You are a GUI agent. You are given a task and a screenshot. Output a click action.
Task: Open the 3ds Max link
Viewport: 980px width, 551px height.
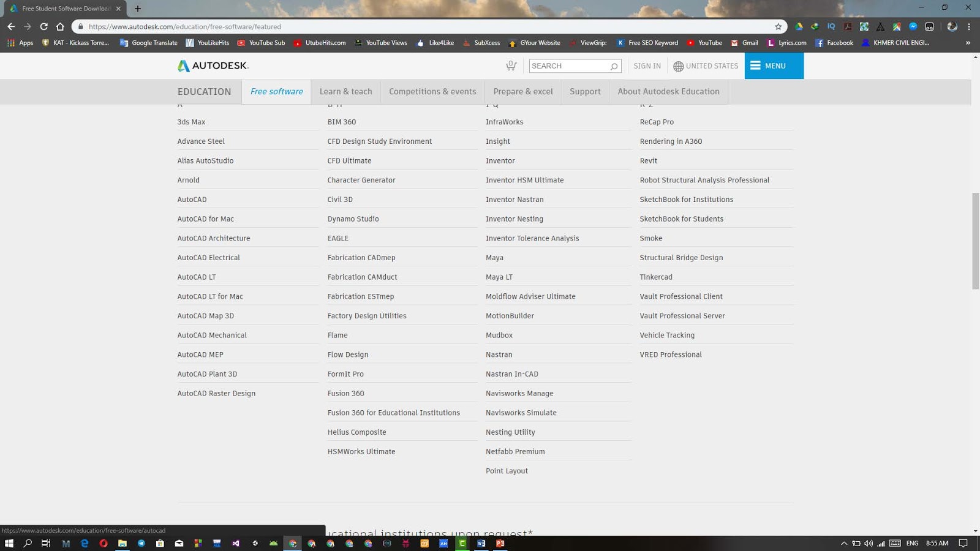tap(191, 122)
